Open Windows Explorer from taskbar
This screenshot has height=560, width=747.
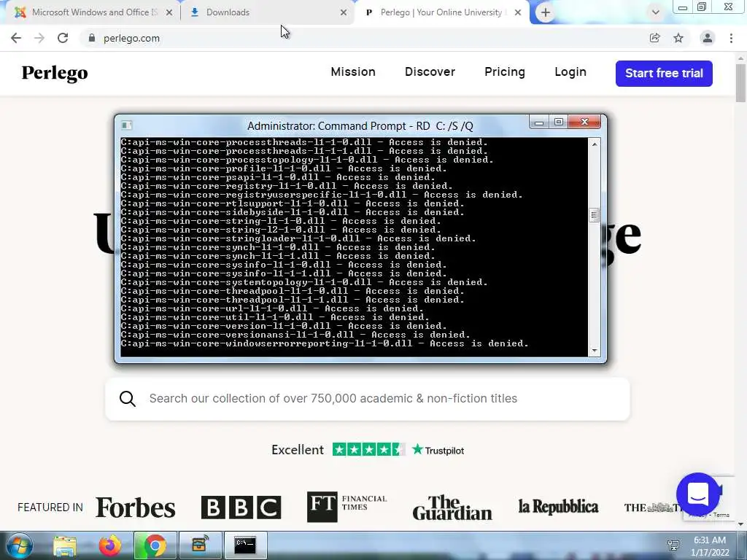pyautogui.click(x=65, y=545)
